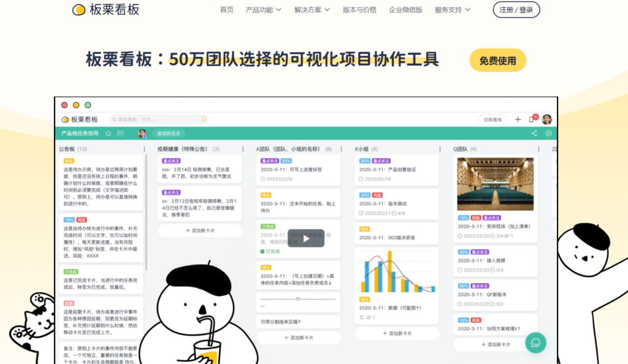Image resolution: width=628 pixels, height=364 pixels.
Task: Go to 首页 in the top navigation
Action: [227, 10]
